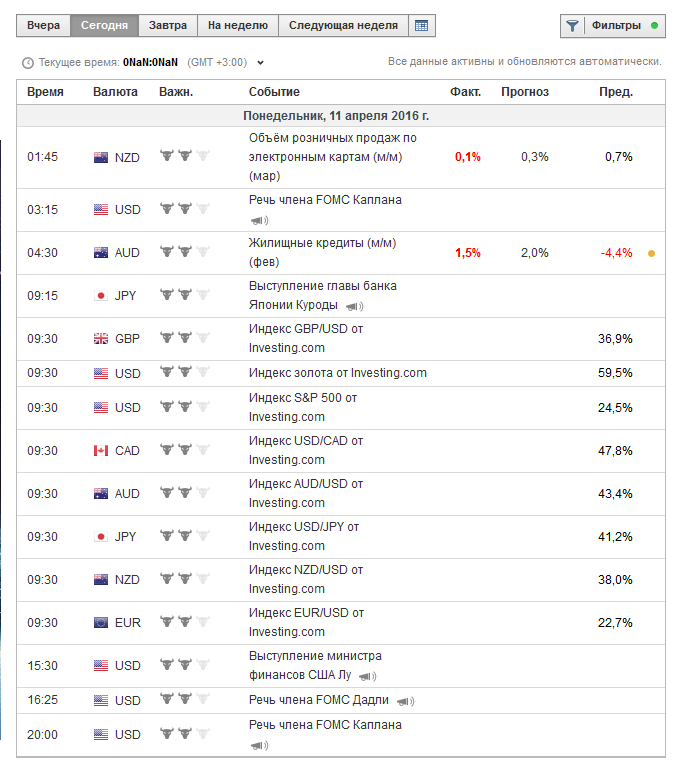Switch to the Завтра tab
Image resolution: width=675 pixels, height=772 pixels.
coord(168,26)
